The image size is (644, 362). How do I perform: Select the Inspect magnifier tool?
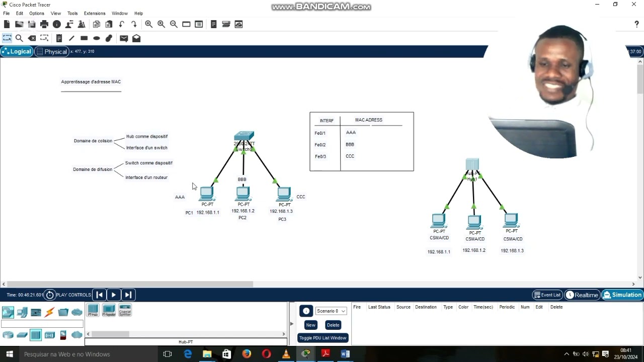point(19,38)
